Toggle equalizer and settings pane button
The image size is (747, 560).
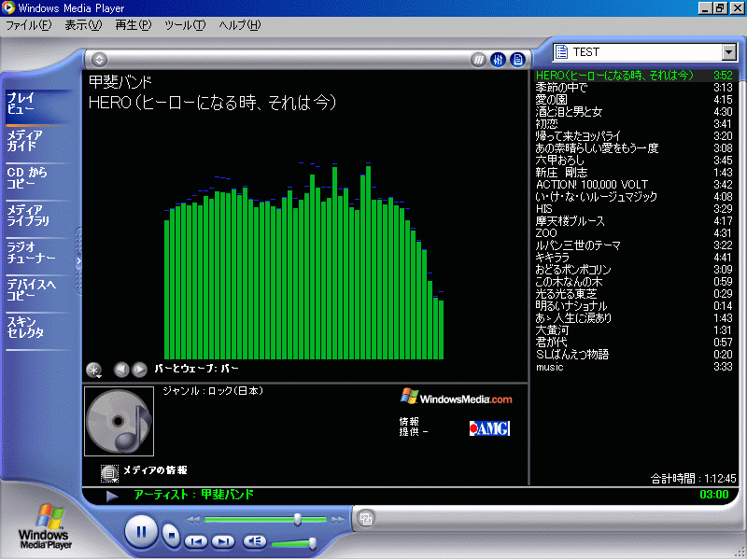498,60
